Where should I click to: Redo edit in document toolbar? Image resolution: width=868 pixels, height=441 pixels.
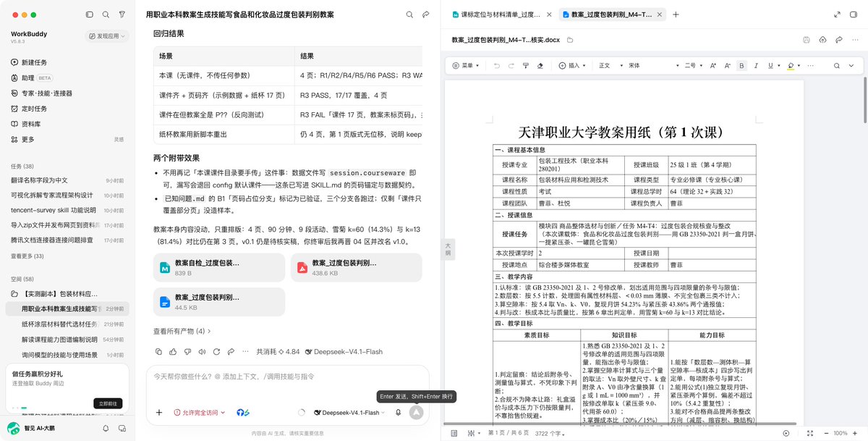click(x=511, y=66)
